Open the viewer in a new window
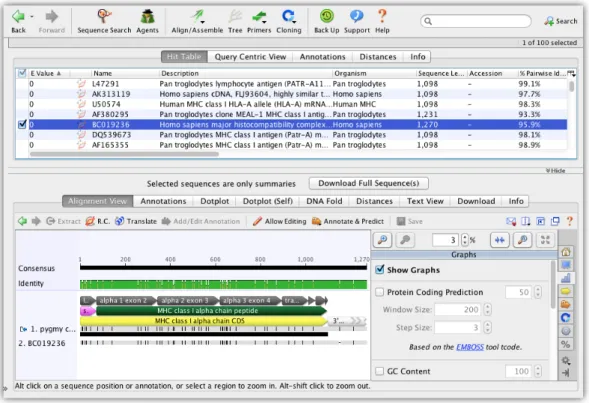Viewport: 589px width, 403px height. point(555,221)
